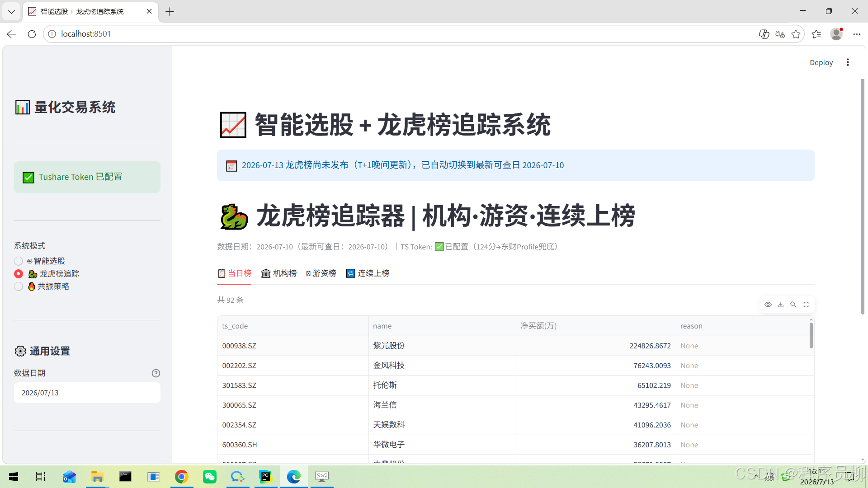Open the Streamlit three-dot main menu
Viewport: 868px width, 488px height.
848,62
